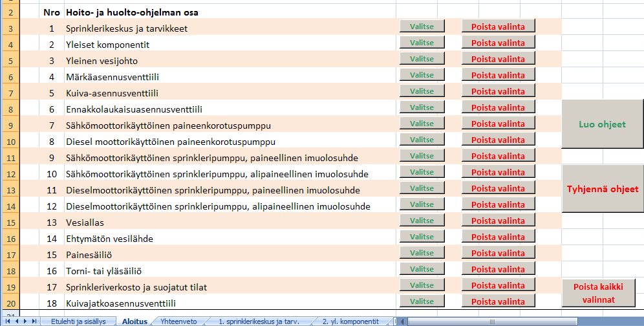Select the Yleinen vesijohto cell
Image resolution: width=644 pixels, height=326 pixels.
(x=230, y=61)
